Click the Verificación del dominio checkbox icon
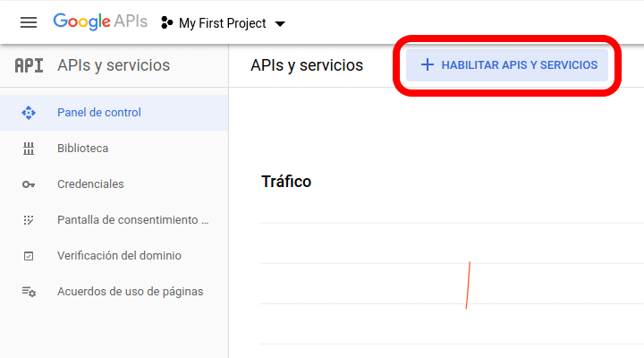The height and width of the screenshot is (358, 644). pyautogui.click(x=29, y=256)
